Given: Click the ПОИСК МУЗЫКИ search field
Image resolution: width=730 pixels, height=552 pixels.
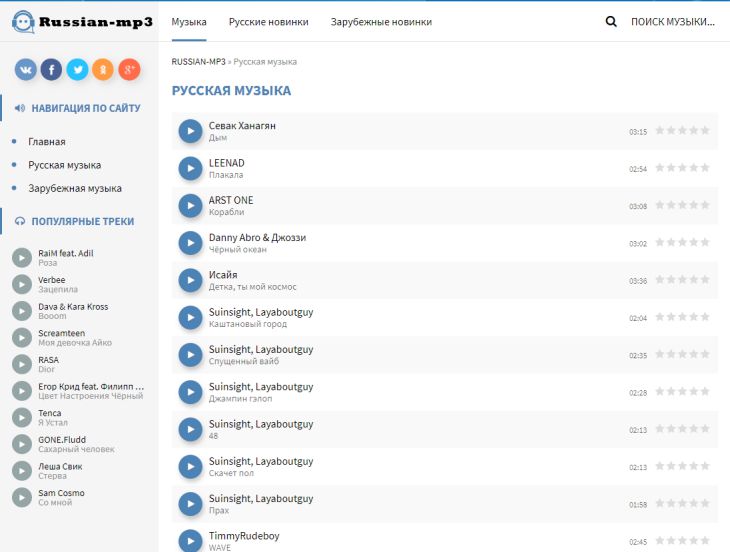Looking at the screenshot, I should point(672,21).
